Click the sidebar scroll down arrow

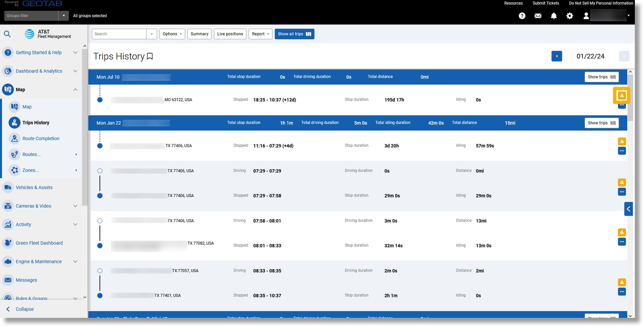point(85,297)
